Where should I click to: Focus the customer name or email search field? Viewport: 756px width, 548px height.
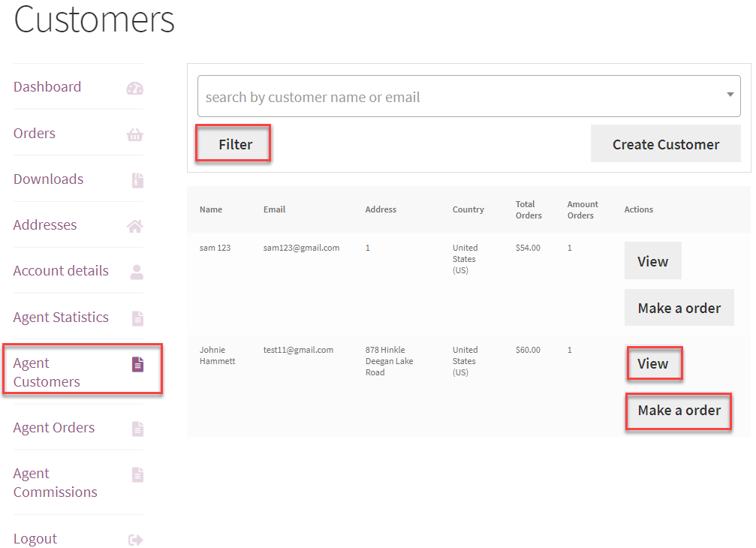point(458,97)
